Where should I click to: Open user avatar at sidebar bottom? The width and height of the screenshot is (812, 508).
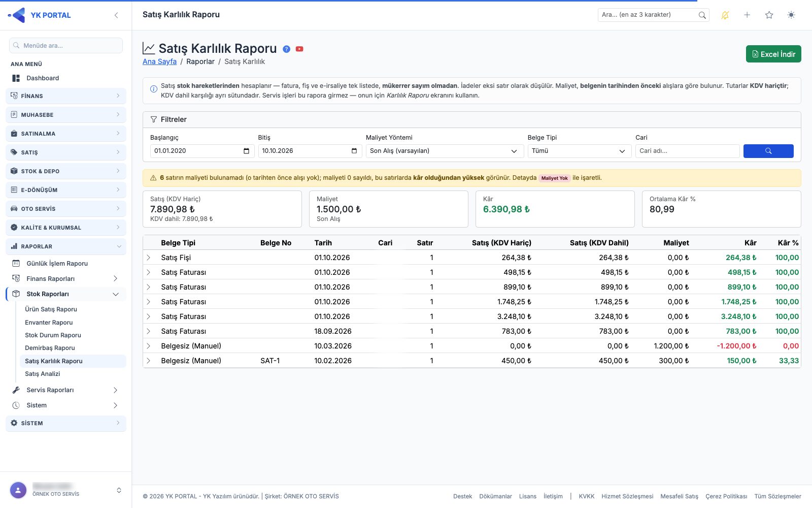coord(18,490)
